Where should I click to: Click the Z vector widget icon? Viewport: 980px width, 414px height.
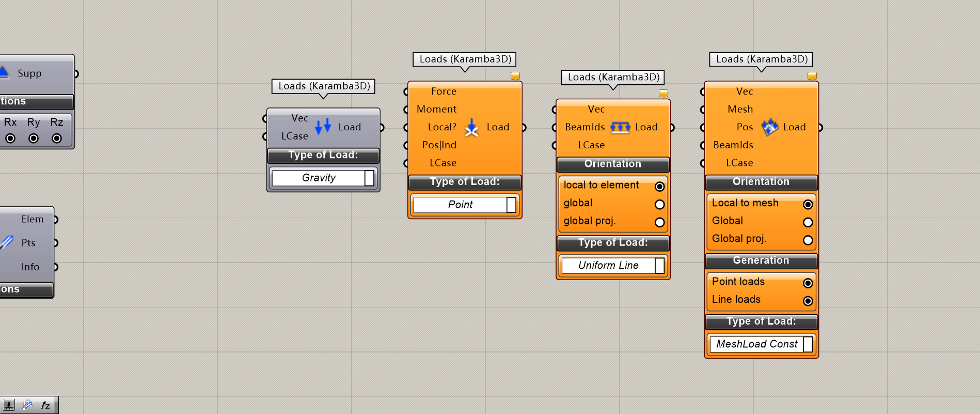tap(45, 405)
